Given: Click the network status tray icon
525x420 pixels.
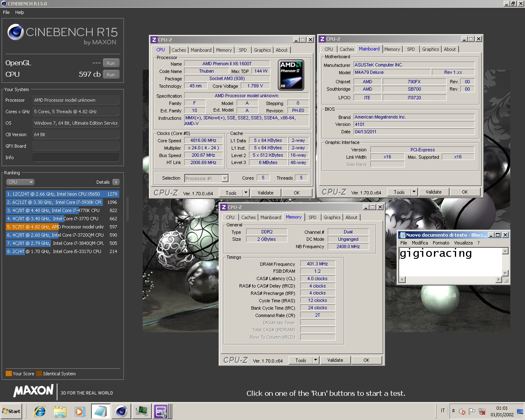Looking at the screenshot, I should 482,411.
